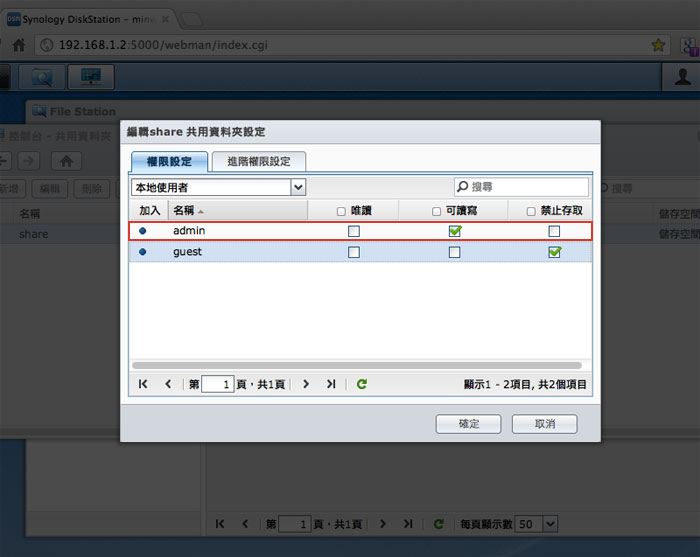700x557 pixels.
Task: Open the items-per-page 50 dropdown
Action: click(550, 524)
